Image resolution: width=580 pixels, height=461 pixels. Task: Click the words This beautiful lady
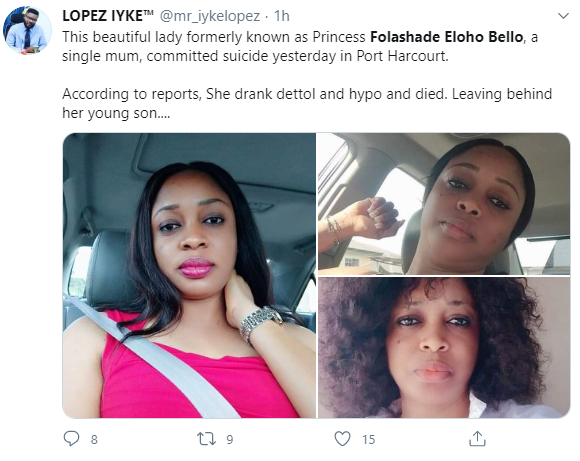122,37
